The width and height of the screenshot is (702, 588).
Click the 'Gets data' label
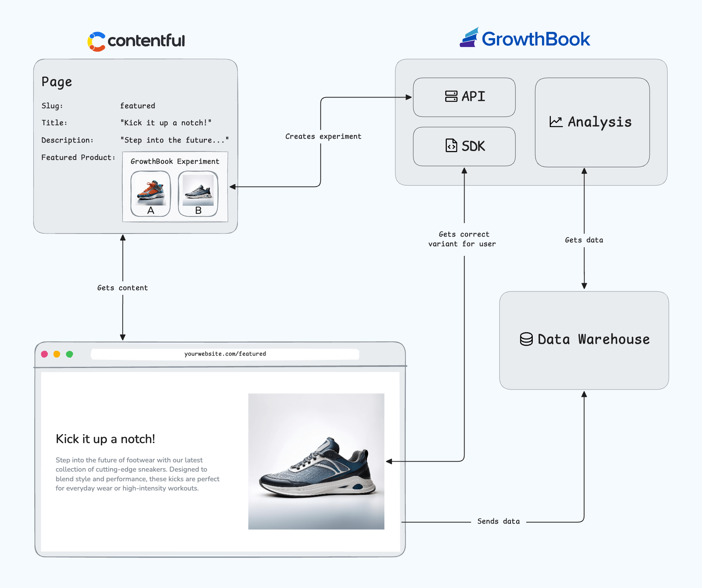pyautogui.click(x=584, y=240)
